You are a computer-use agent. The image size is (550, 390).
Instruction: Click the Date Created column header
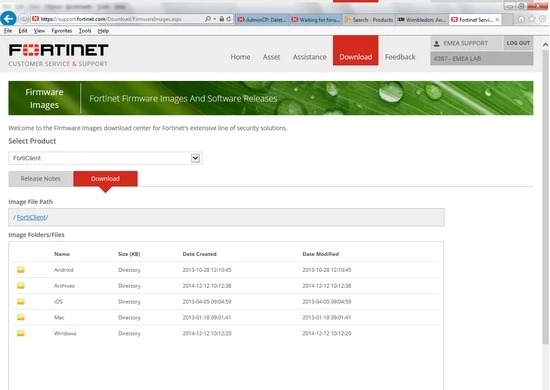(199, 254)
